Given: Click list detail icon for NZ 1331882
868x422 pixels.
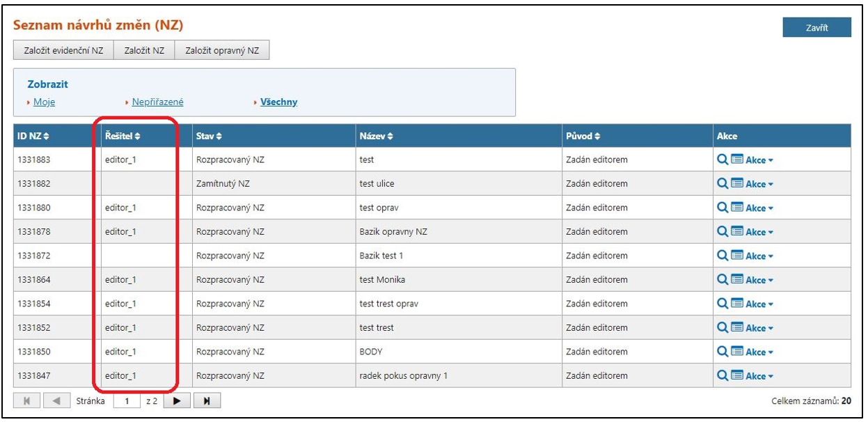Looking at the screenshot, I should coord(737,184).
